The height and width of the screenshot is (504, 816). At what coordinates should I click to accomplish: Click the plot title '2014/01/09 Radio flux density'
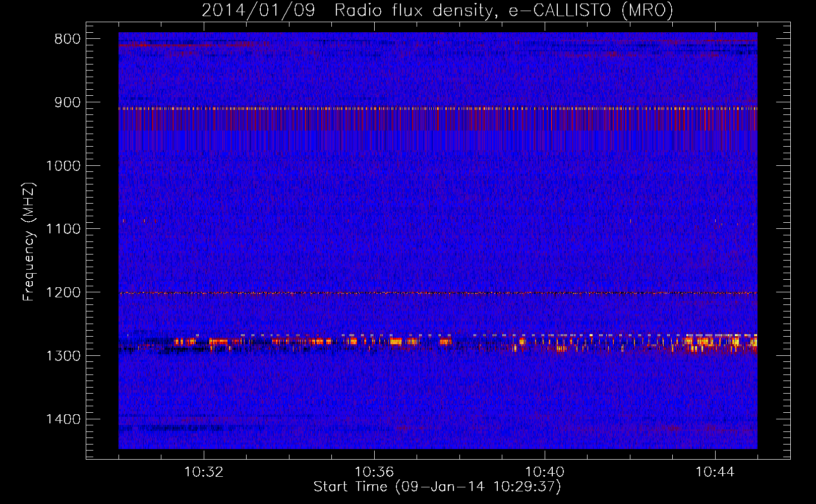point(437,10)
